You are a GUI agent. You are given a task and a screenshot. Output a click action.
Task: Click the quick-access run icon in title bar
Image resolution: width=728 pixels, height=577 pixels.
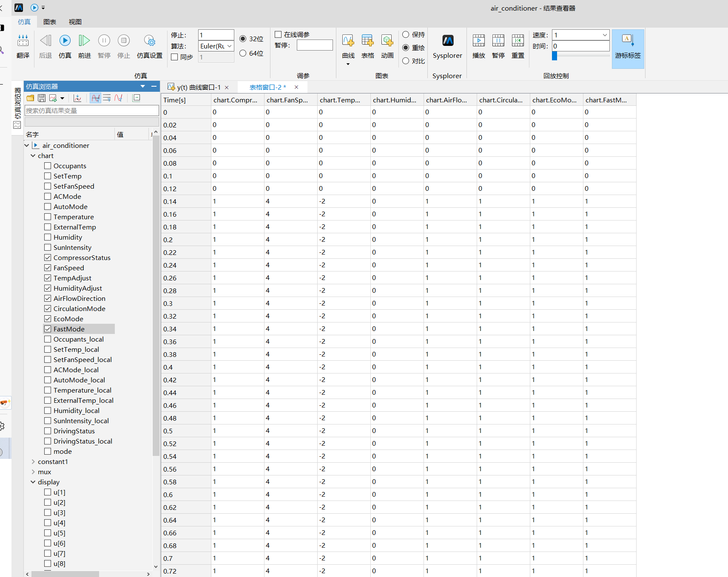tap(34, 8)
